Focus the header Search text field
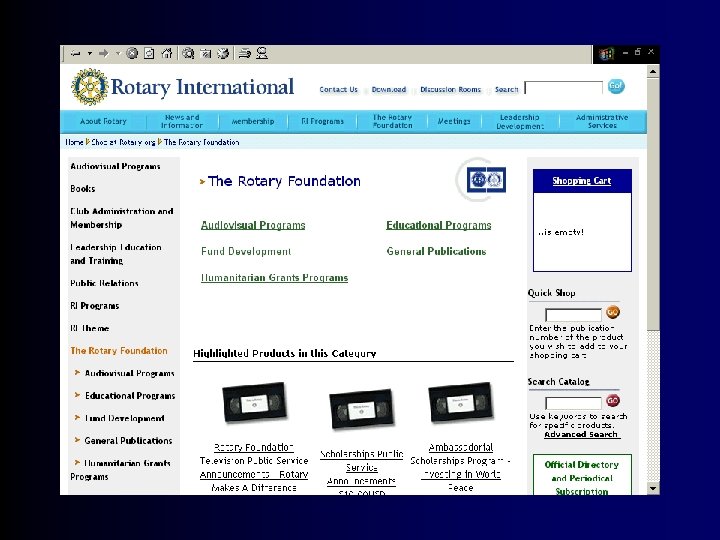Screen dimensions: 720x540 (563, 88)
